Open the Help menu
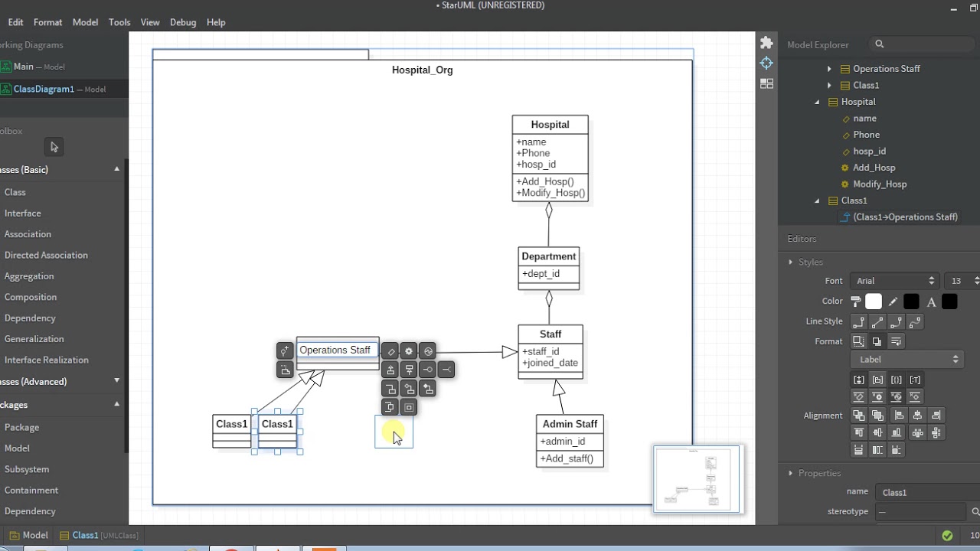This screenshot has width=980, height=551. (x=216, y=22)
